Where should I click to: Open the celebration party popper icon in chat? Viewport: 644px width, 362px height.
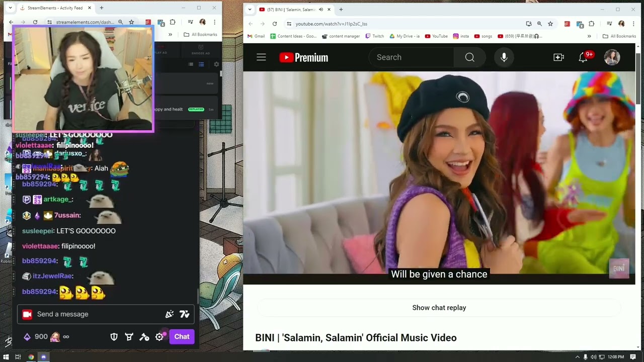170,314
